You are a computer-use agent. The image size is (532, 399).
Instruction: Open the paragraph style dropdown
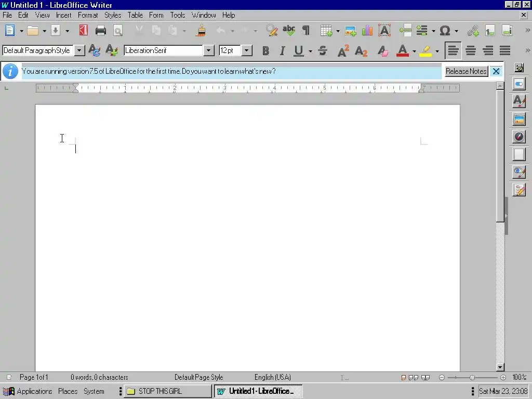pyautogui.click(x=79, y=50)
